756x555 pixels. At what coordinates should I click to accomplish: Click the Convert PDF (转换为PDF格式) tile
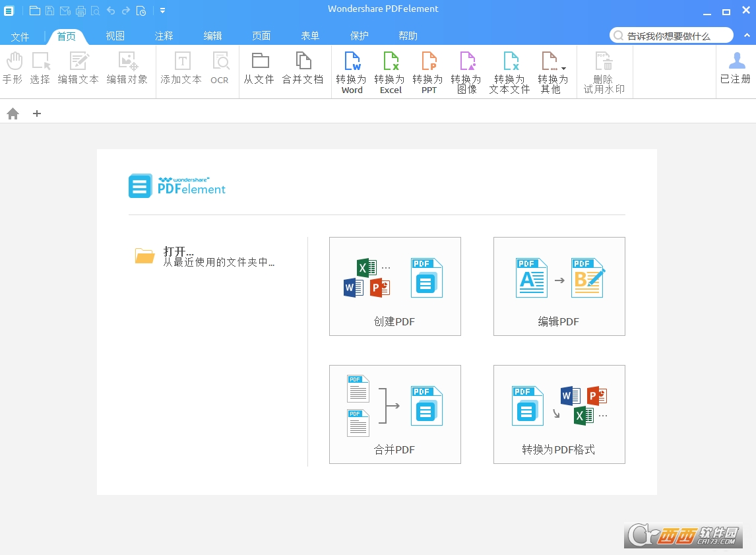[x=559, y=414]
